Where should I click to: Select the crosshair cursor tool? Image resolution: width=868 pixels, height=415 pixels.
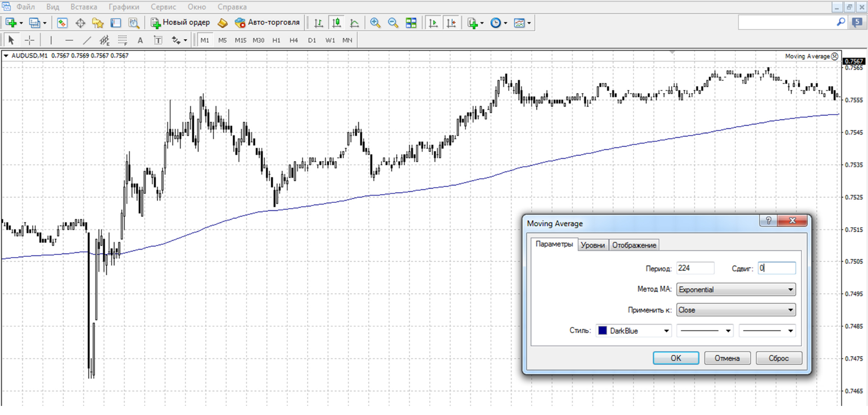29,40
